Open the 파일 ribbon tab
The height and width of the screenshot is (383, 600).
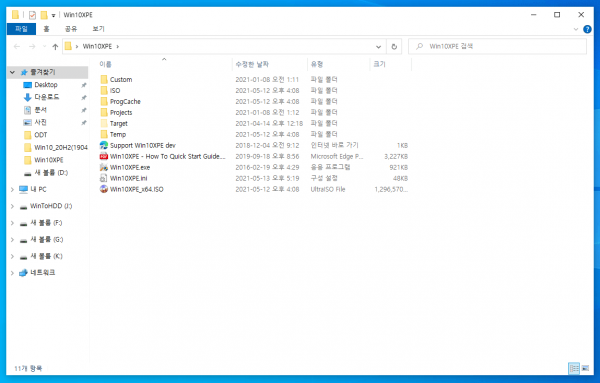[x=21, y=29]
